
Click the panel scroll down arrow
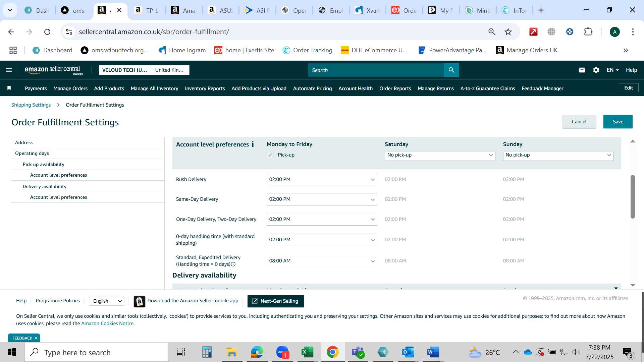[633, 285]
